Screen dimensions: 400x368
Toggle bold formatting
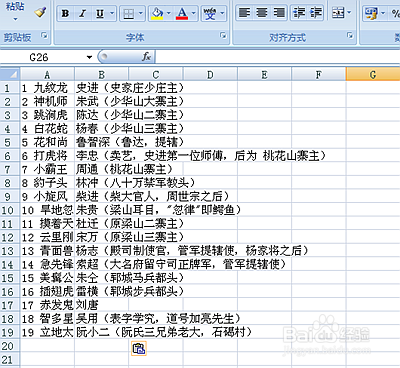tap(65, 14)
